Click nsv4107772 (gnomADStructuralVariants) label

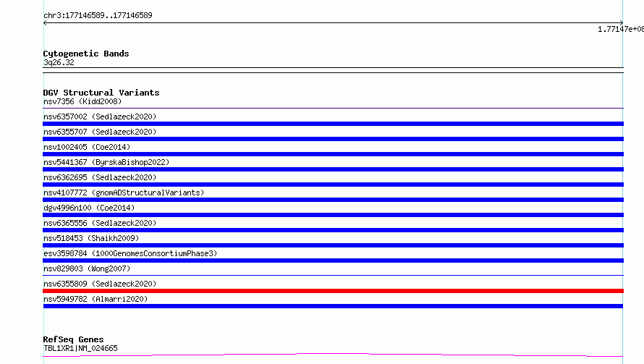coord(124,192)
